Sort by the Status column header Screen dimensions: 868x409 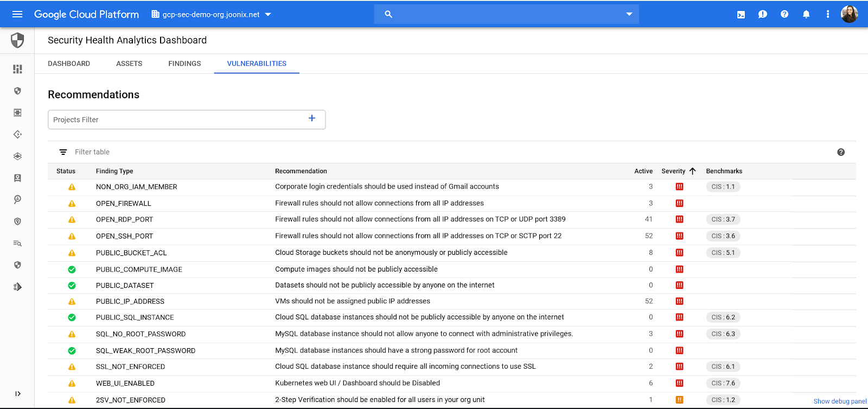(66, 171)
